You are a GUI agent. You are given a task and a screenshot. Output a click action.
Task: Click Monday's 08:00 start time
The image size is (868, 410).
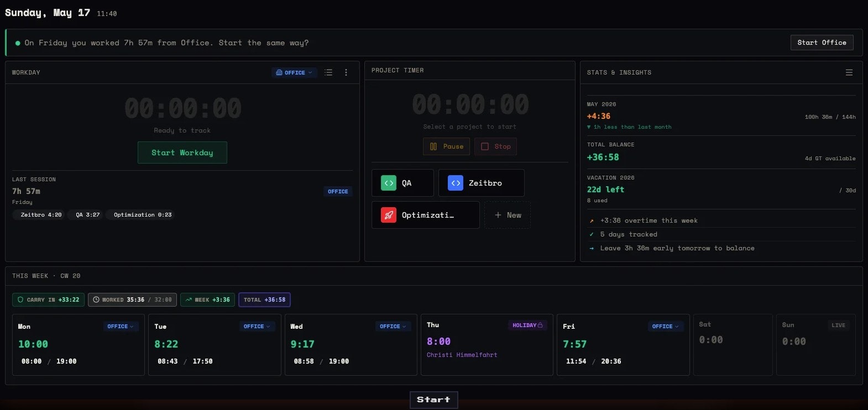[x=32, y=361]
